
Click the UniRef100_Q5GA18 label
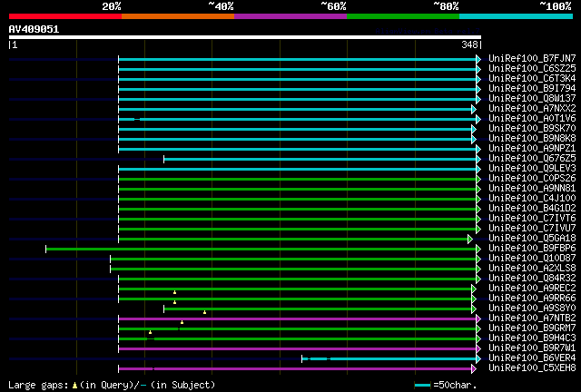[532, 239]
